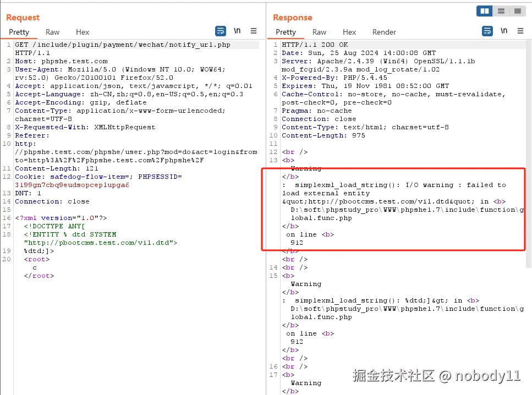Select the combined tabbed layout icon

click(517, 11)
